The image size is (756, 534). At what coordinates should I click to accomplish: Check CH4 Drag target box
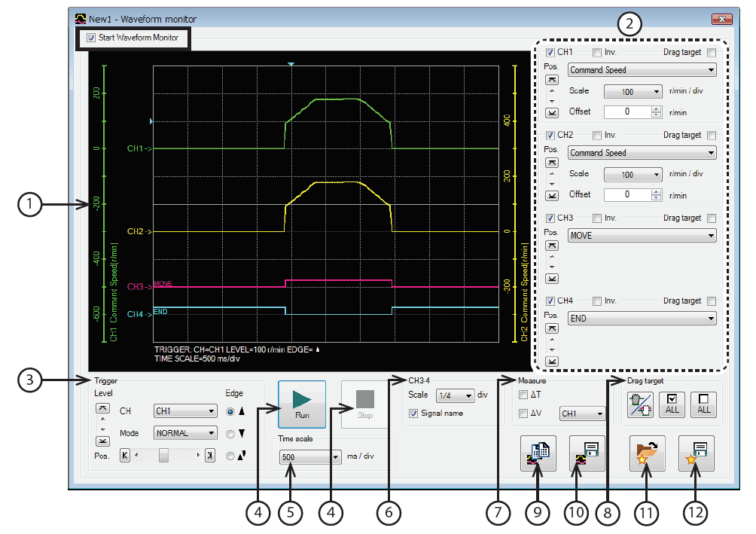[712, 301]
